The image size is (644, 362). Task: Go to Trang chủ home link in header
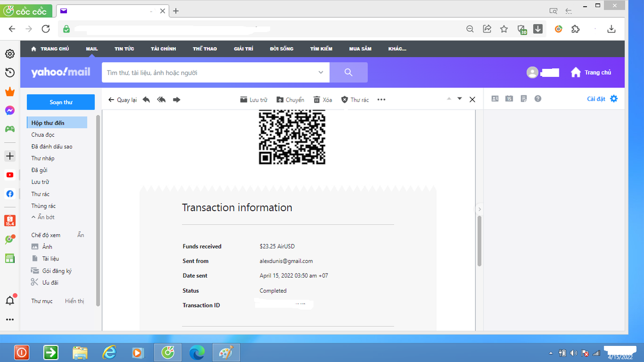pos(591,72)
